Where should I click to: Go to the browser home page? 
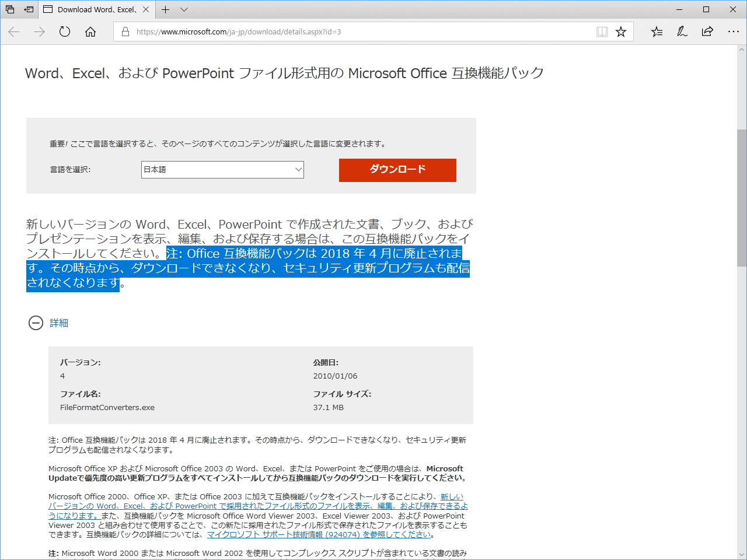tap(90, 32)
